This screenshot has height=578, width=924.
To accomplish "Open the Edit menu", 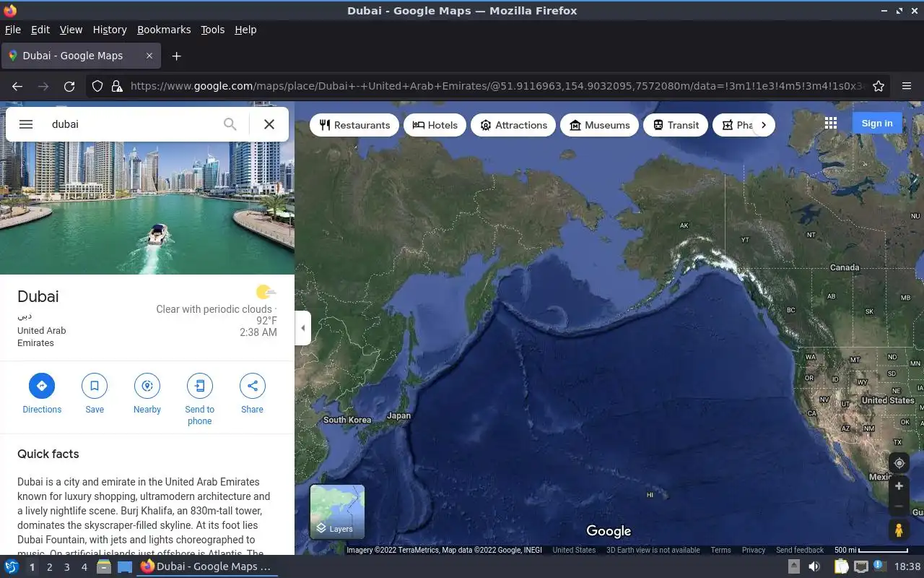I will (40, 30).
